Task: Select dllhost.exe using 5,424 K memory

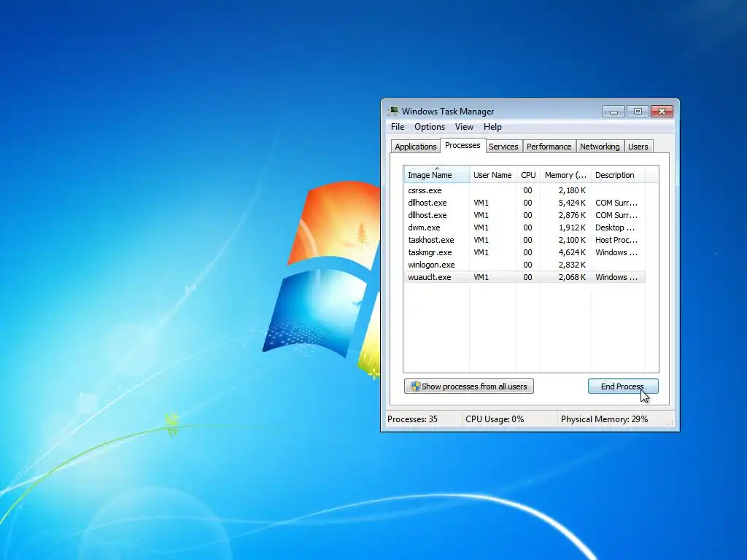Action: pyautogui.click(x=524, y=203)
